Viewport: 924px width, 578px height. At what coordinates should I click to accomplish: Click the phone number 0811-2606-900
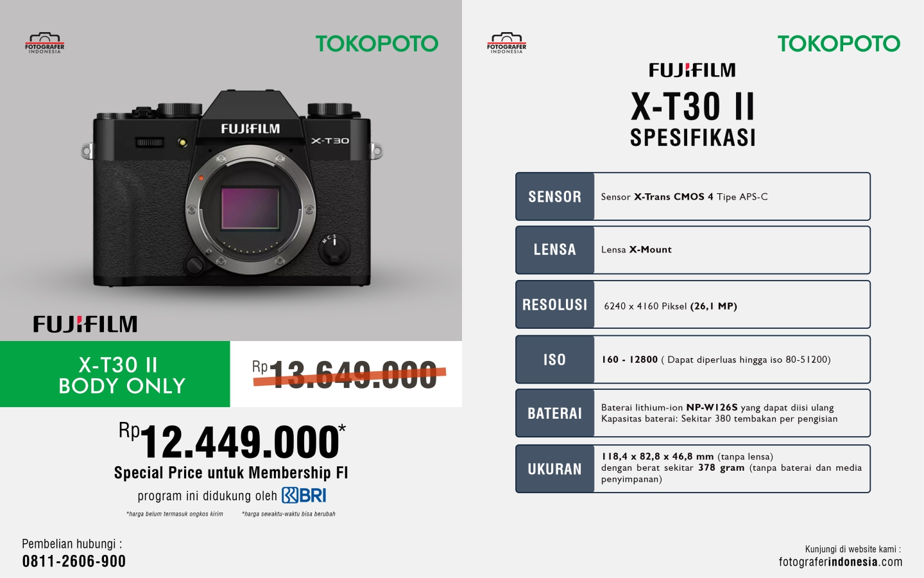tap(74, 561)
